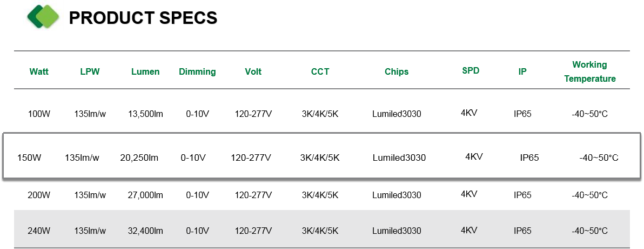Select the Watt column header
The image size is (644, 249).
[39, 71]
